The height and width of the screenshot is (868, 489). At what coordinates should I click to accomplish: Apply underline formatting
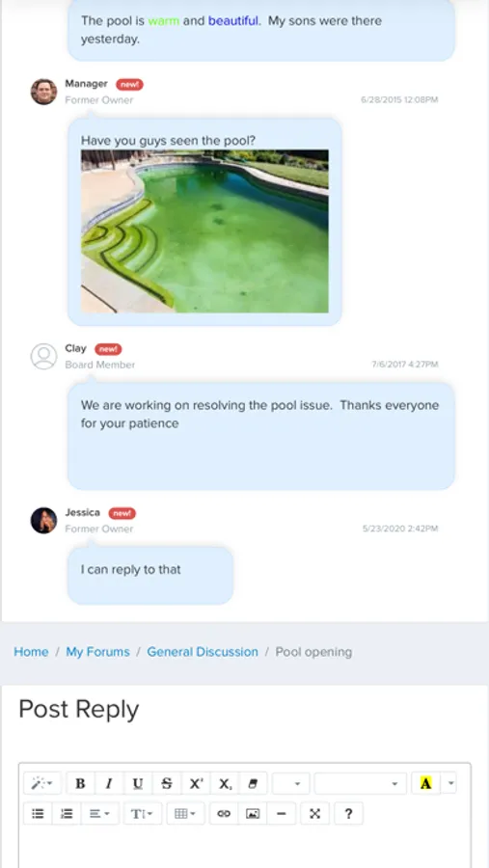point(138,783)
